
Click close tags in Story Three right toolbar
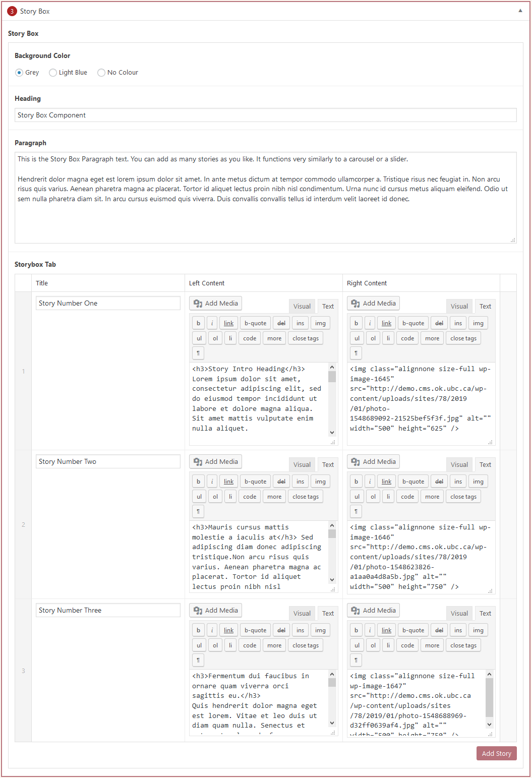click(x=463, y=645)
